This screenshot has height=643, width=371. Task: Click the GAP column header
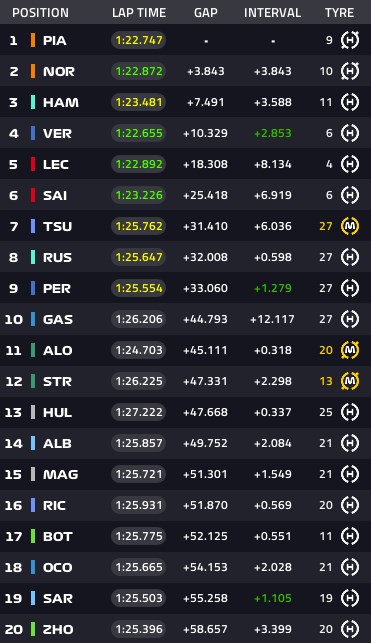pos(206,13)
